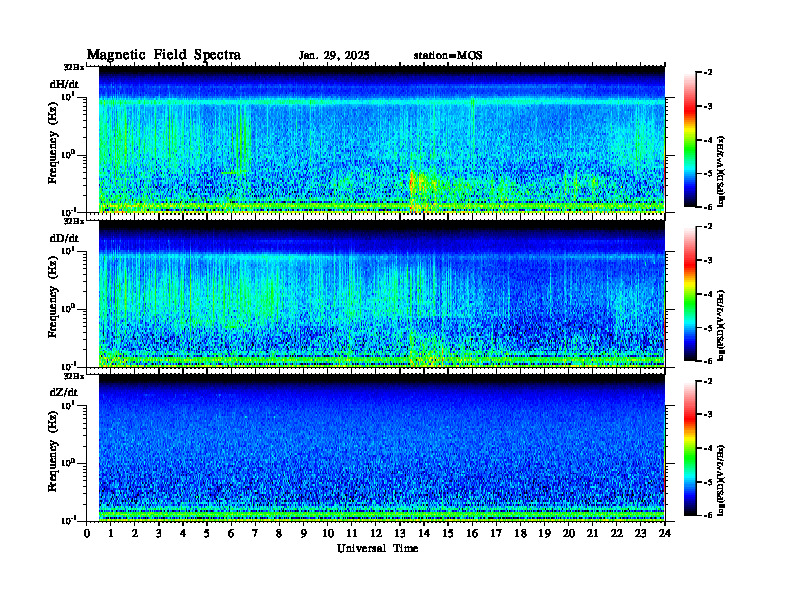Click the "dH/dt" panel label
The height and width of the screenshot is (612, 792).
[x=64, y=84]
